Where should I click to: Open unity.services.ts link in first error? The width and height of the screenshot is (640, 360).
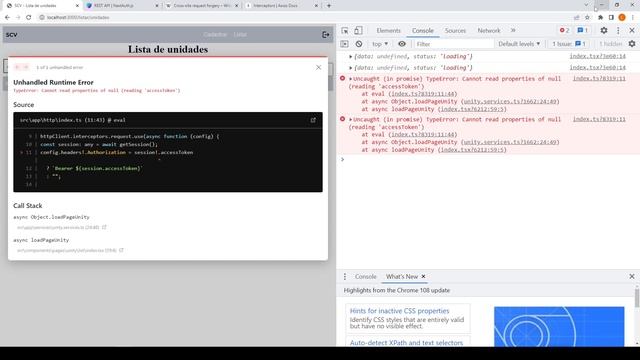tap(510, 101)
